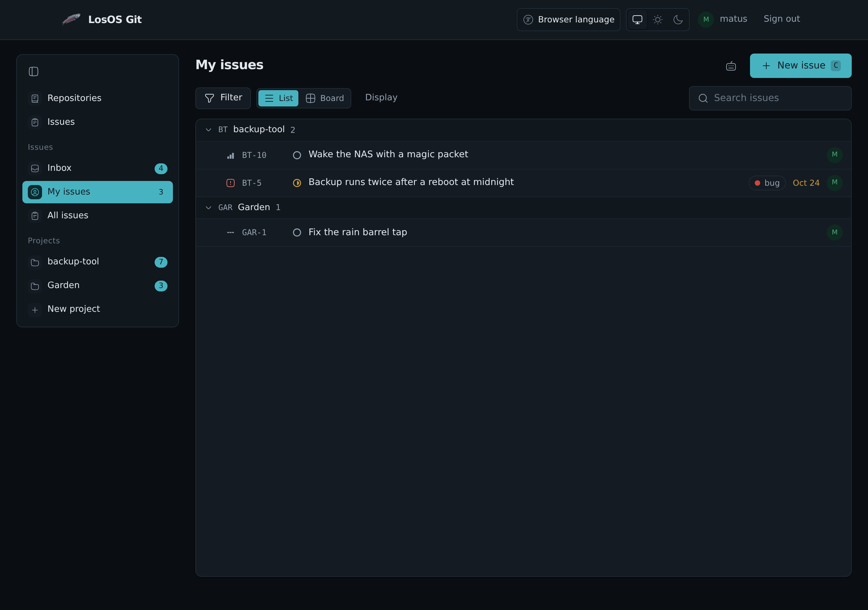868x610 pixels.
Task: Open the Garden project in sidebar
Action: coord(98,285)
